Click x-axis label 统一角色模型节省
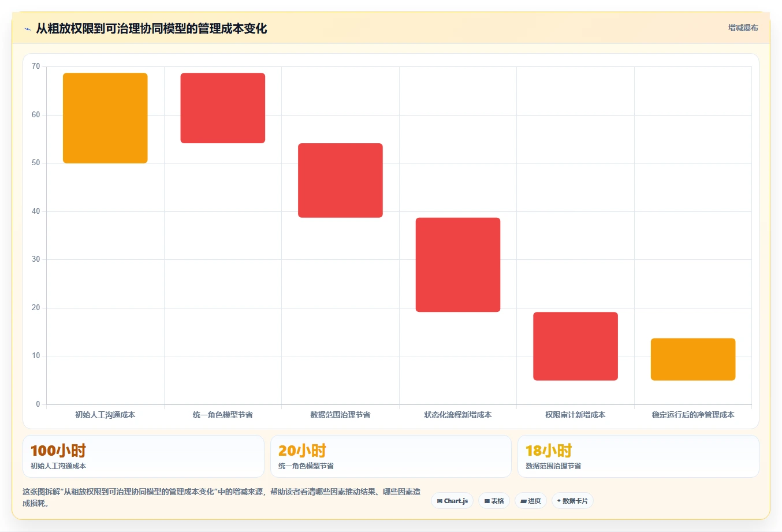Screen dimensions: 782x532 [x=223, y=415]
